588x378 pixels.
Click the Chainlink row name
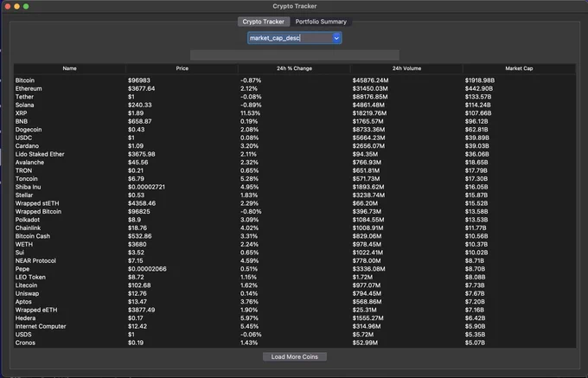pyautogui.click(x=29, y=228)
